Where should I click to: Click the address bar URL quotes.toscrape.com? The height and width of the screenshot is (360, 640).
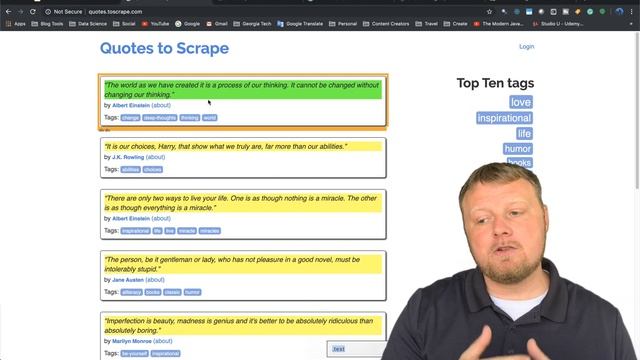[x=116, y=12]
